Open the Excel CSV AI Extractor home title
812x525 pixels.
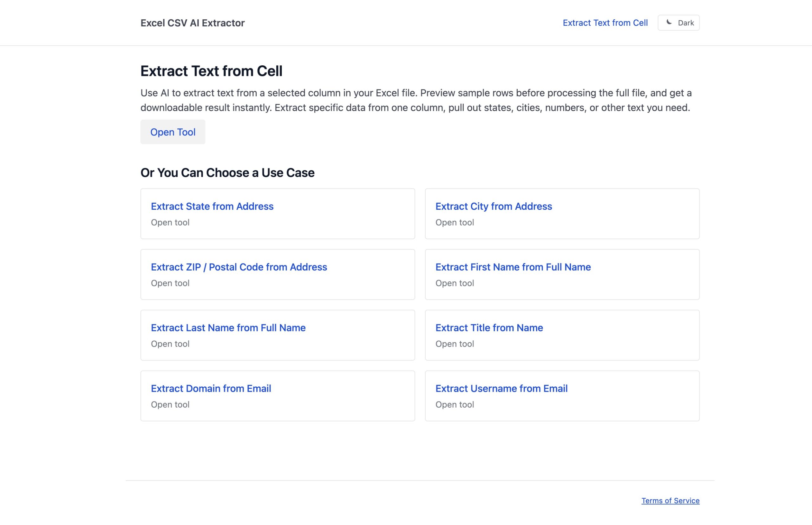click(x=192, y=23)
